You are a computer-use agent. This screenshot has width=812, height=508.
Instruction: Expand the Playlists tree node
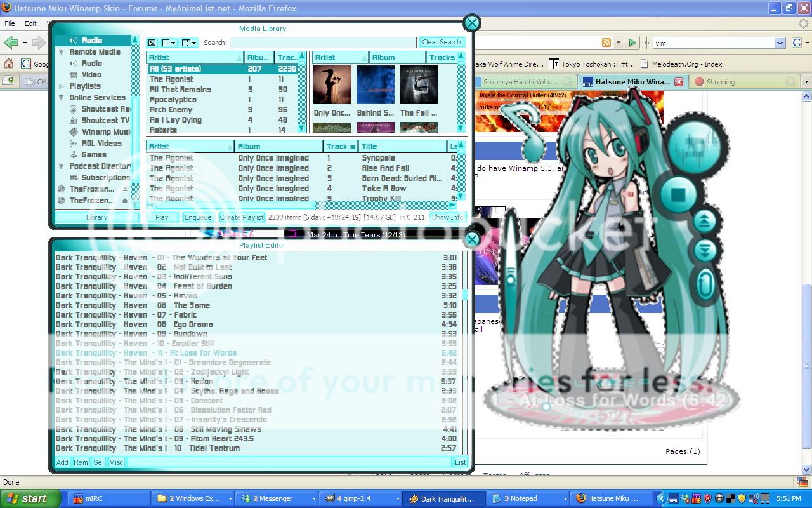pos(61,86)
